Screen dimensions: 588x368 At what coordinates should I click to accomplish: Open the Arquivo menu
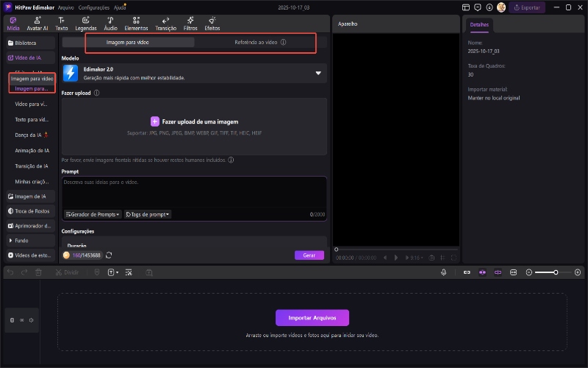click(65, 7)
